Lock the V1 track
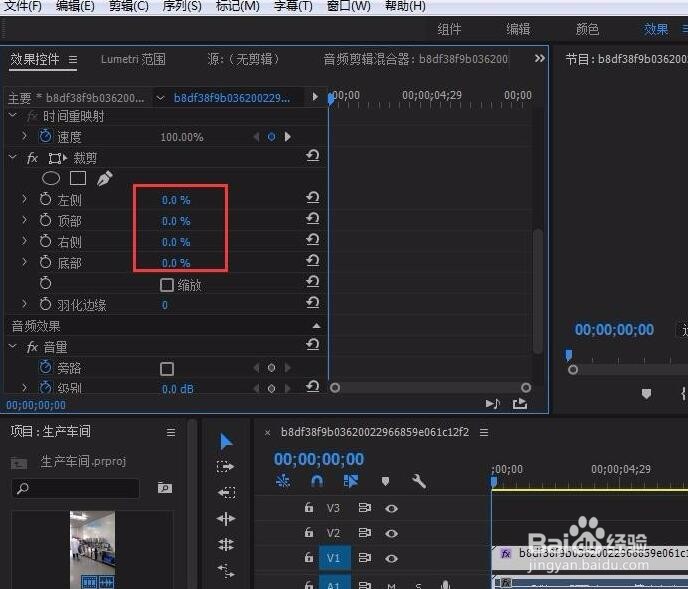The width and height of the screenshot is (688, 589). tap(309, 557)
